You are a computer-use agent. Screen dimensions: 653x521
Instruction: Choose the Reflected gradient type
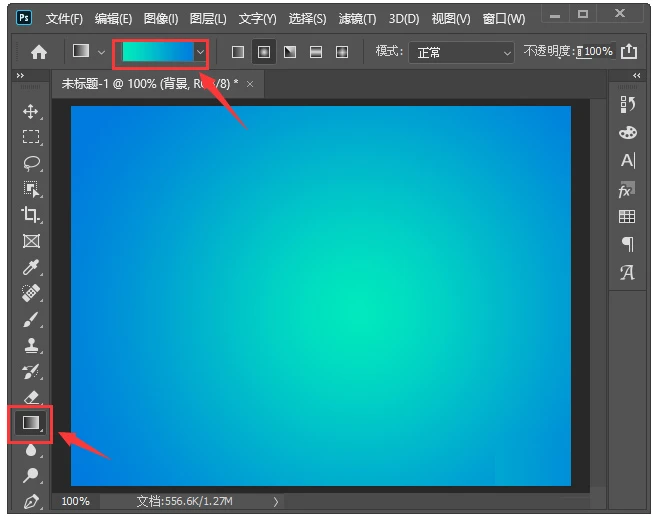(316, 52)
